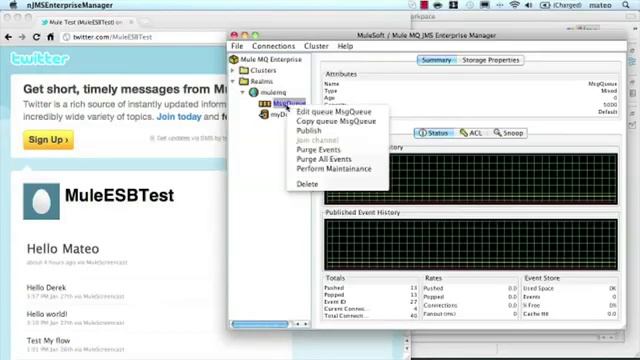Viewport: 640px width, 360px height.
Task: Choose Publish from the context menu
Action: coord(309,131)
